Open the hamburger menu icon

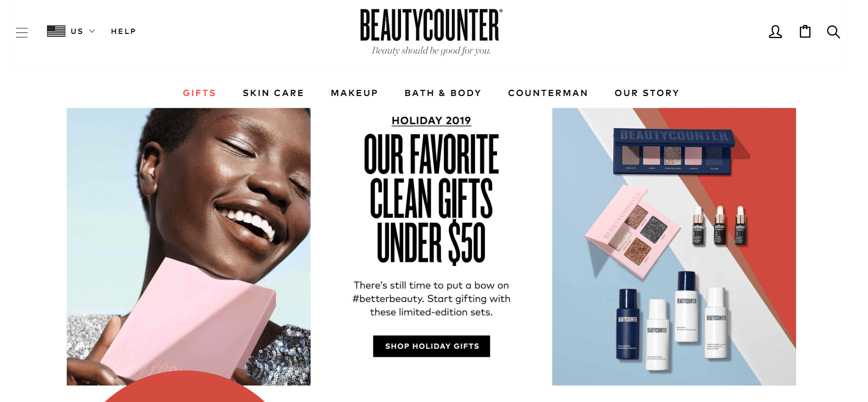22,32
